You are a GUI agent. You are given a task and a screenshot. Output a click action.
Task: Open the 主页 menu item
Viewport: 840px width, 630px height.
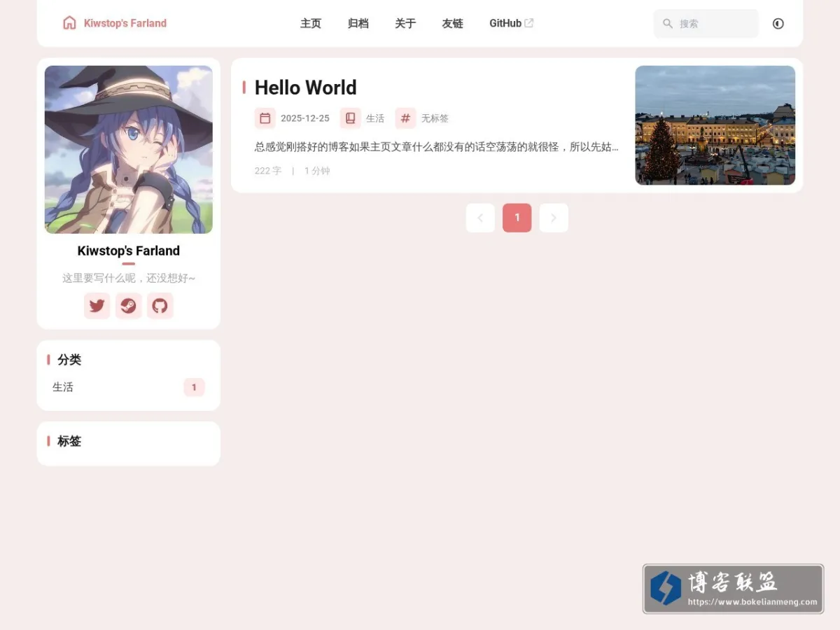click(x=311, y=23)
